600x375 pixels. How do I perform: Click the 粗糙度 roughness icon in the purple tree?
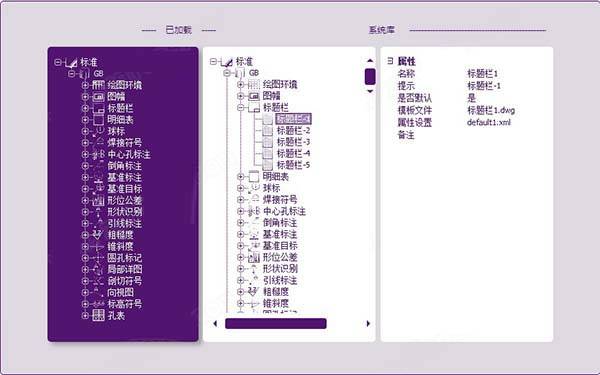pos(98,235)
